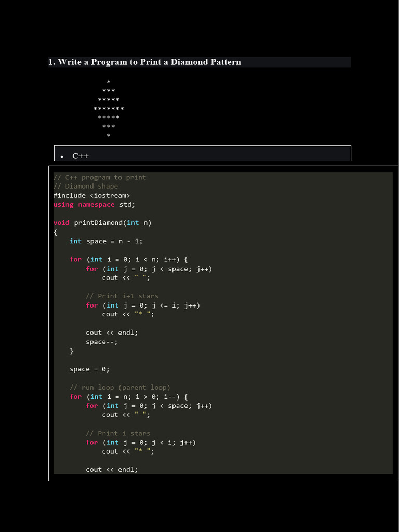This screenshot has height=532, width=399.
Task: Click the "// Print i stars" comment
Action: pos(118,433)
